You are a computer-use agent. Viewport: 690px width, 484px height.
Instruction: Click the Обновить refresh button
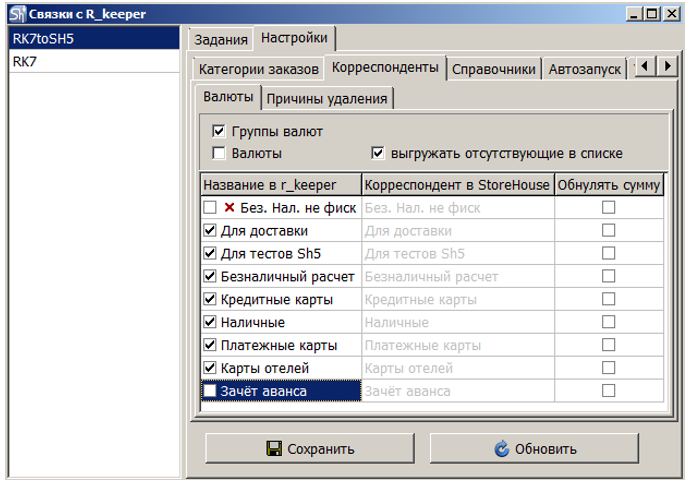pos(535,449)
